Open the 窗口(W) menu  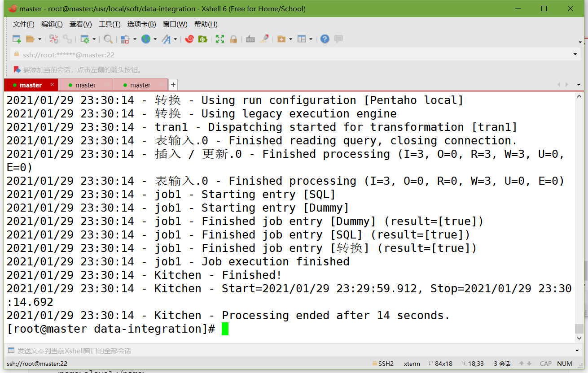(175, 24)
